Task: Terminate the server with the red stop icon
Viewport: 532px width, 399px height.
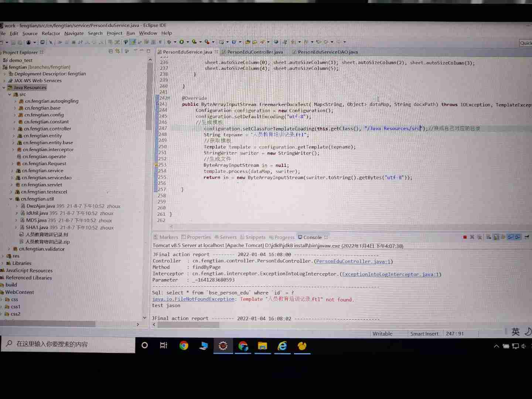Action: 465,237
